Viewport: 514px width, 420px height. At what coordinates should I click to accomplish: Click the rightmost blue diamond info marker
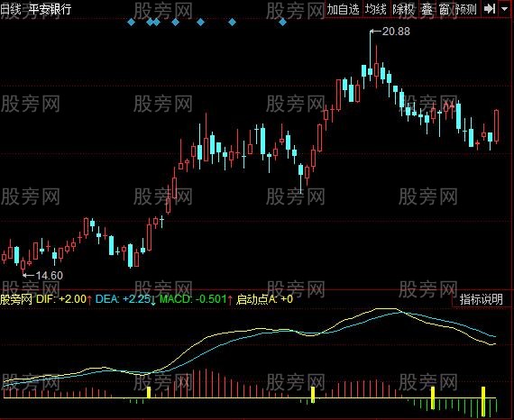(282, 23)
